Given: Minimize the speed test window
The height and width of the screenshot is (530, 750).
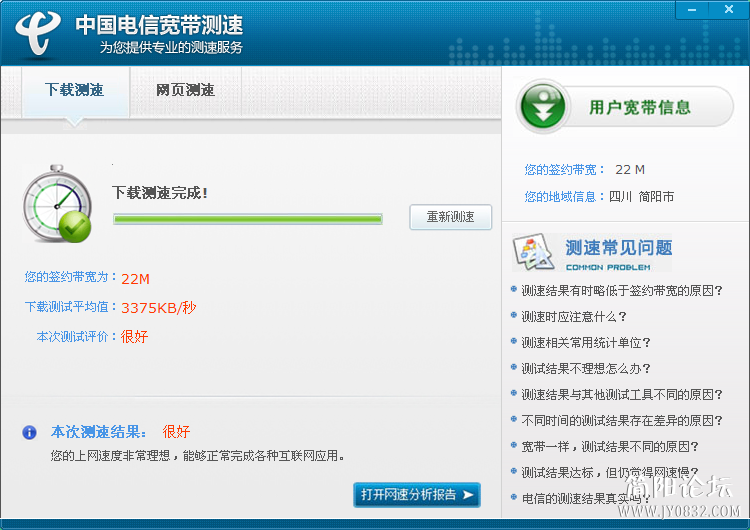Looking at the screenshot, I should point(692,9).
